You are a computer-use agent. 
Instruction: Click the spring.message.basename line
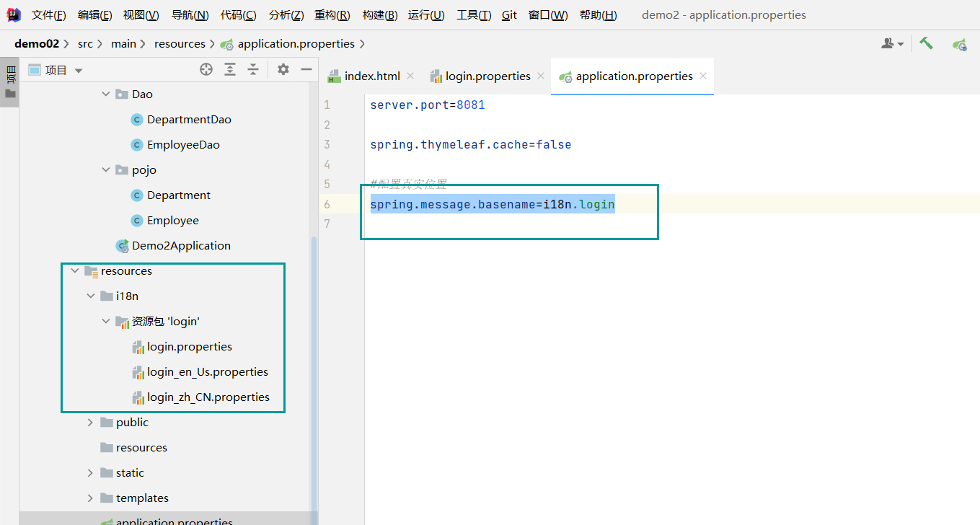pyautogui.click(x=493, y=205)
